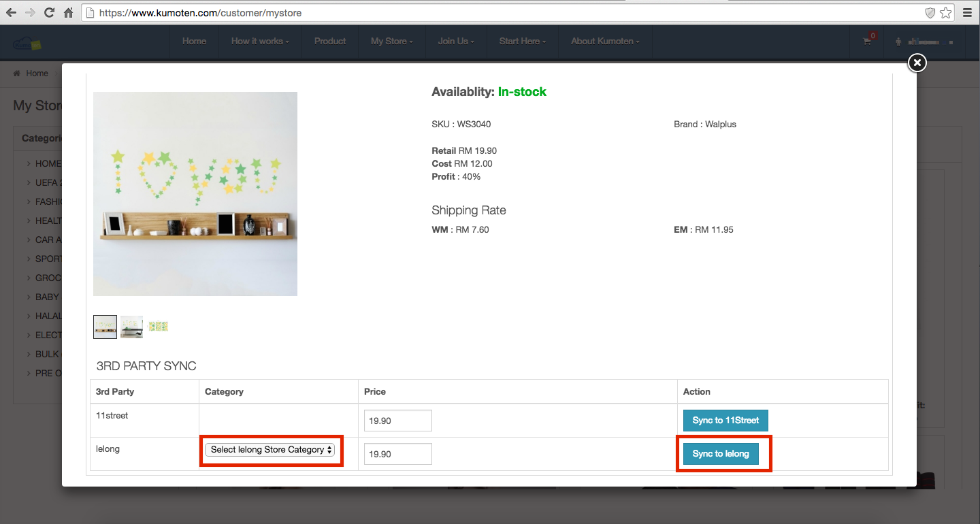This screenshot has height=524, width=980.
Task: Select the second product thumbnail
Action: [132, 327]
